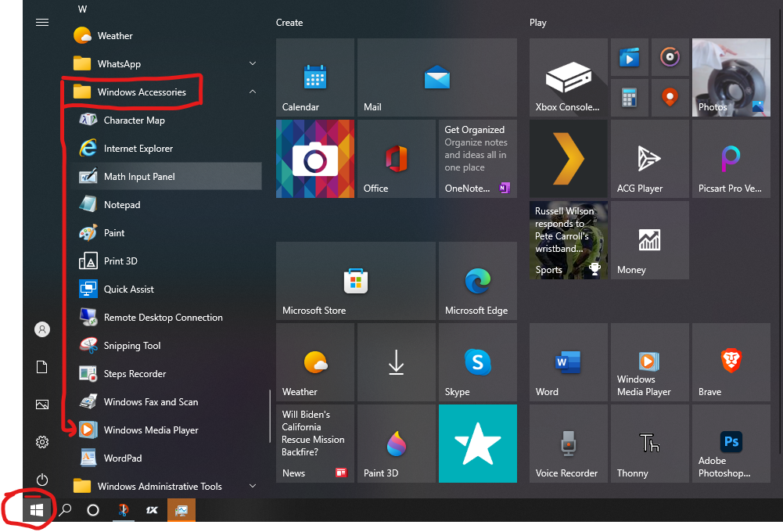Viewport: 783px width, 532px height.
Task: Expand Windows Administrative Tools folder
Action: [x=253, y=486]
